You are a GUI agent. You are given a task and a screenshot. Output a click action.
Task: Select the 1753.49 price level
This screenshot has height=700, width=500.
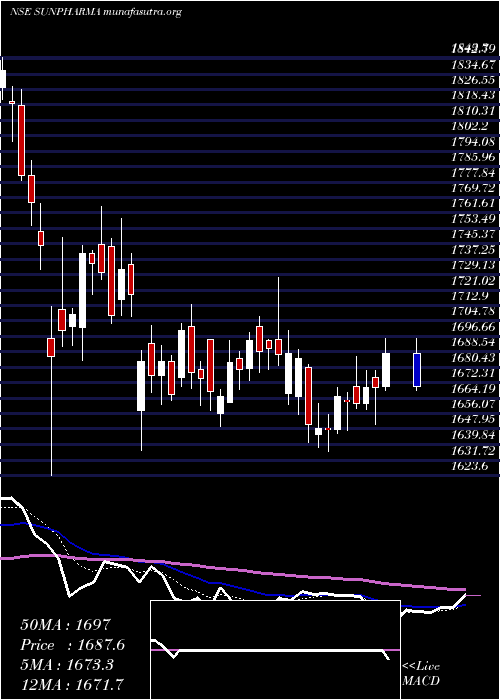click(473, 218)
